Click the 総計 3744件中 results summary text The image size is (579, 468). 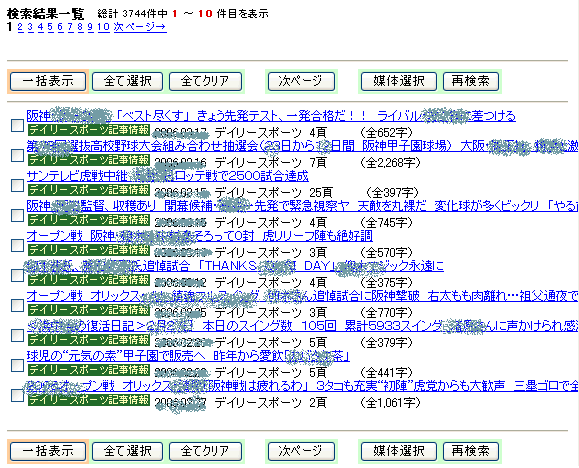133,14
